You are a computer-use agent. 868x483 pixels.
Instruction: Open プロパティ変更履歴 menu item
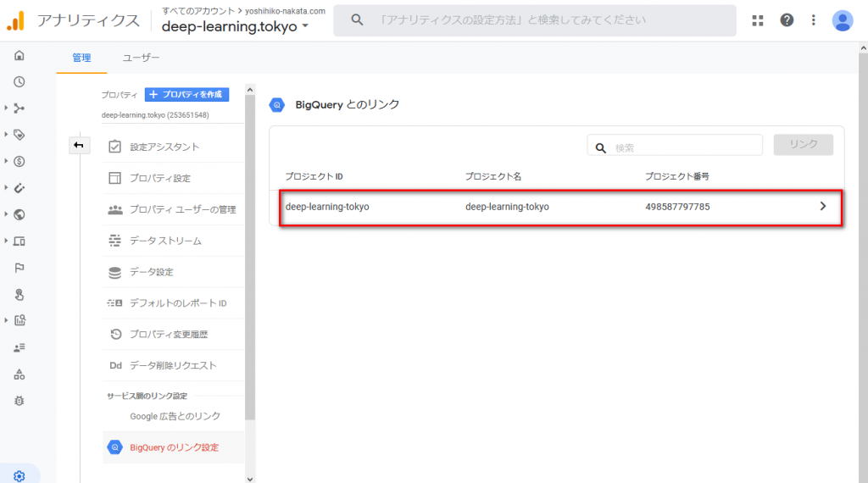(173, 334)
